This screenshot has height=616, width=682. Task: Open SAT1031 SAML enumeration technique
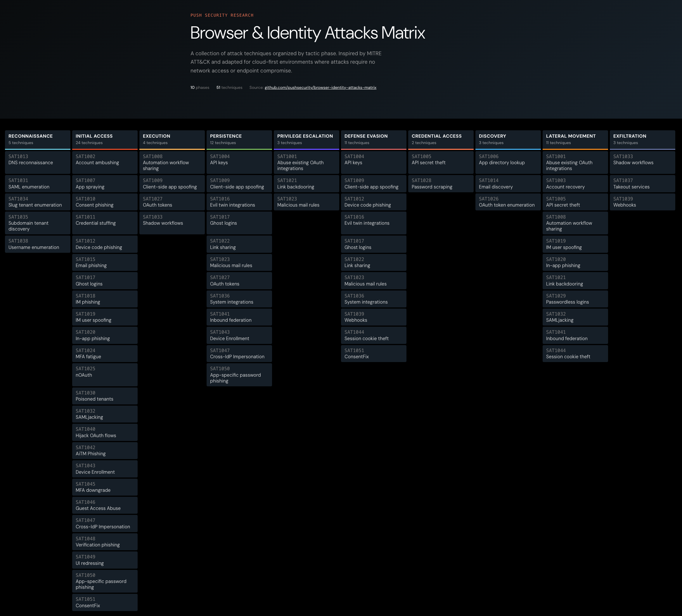[38, 184]
